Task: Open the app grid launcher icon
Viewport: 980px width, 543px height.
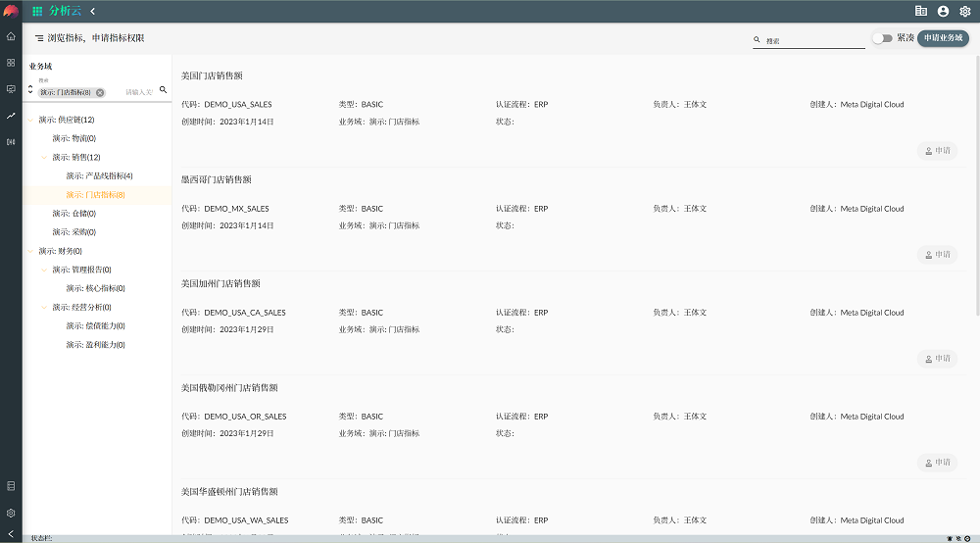Action: click(x=37, y=11)
